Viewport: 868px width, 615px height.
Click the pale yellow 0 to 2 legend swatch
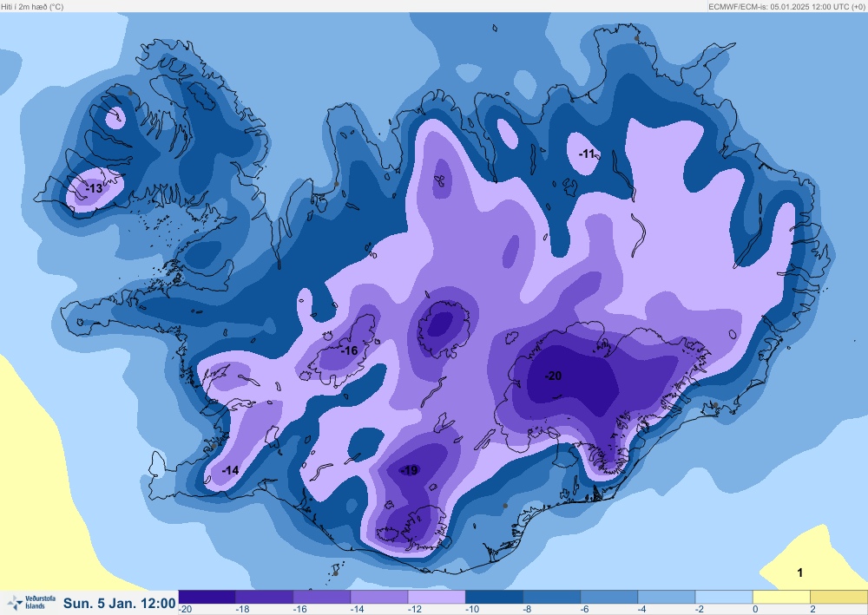[x=782, y=597]
